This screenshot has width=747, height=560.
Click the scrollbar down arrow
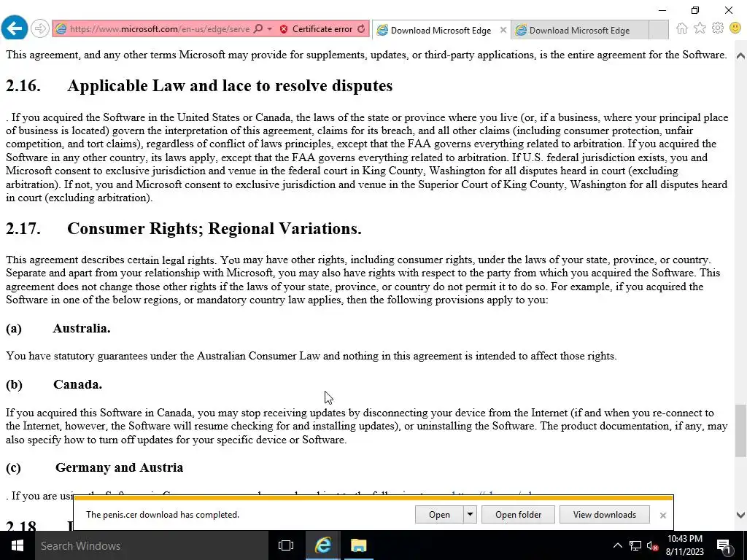[740, 515]
